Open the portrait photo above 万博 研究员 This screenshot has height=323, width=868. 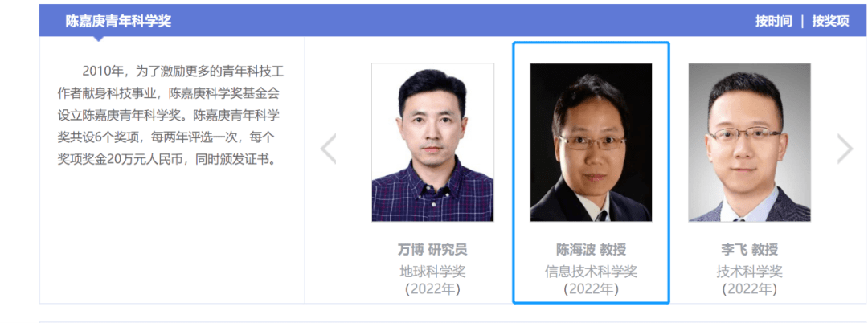click(x=432, y=142)
